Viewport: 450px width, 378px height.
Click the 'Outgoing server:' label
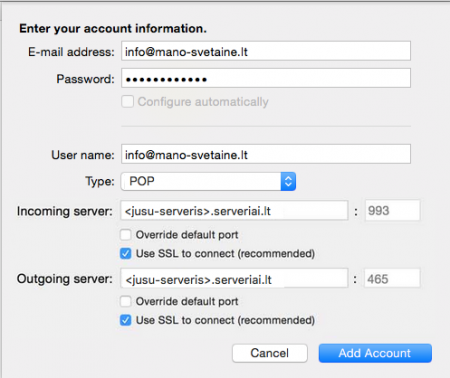click(x=65, y=279)
